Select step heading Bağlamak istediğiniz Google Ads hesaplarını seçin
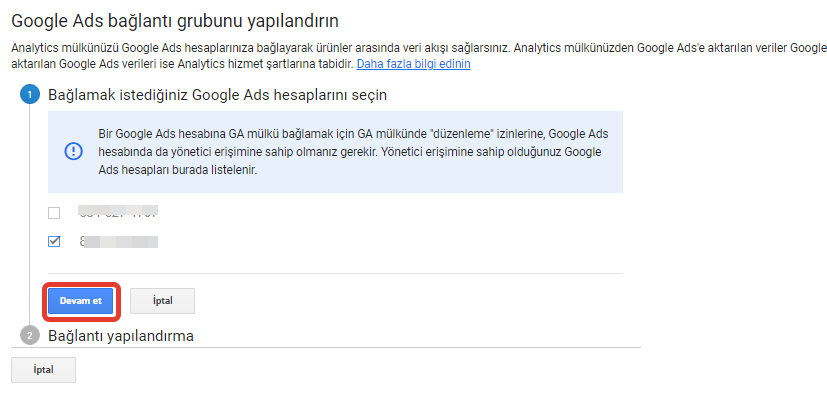 point(217,95)
